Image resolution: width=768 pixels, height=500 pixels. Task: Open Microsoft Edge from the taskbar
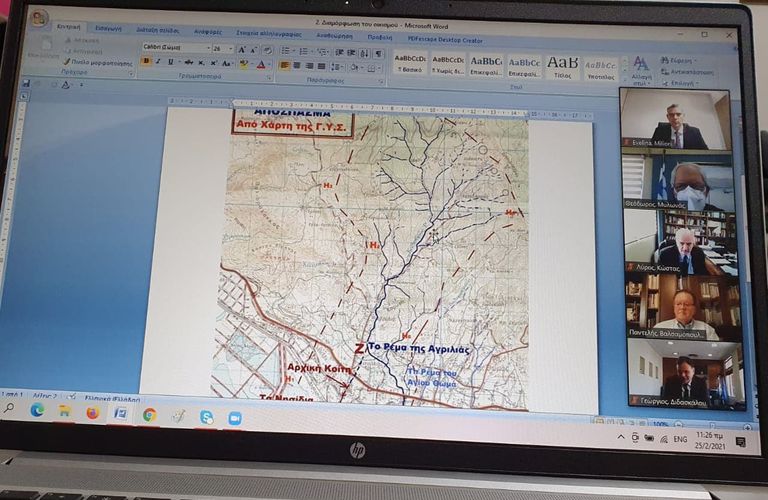[x=37, y=409]
